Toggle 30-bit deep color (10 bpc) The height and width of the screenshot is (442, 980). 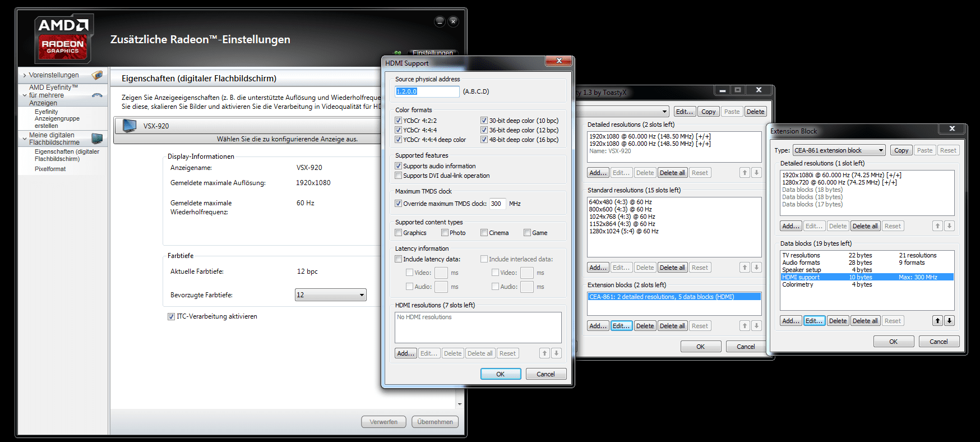[x=484, y=121]
